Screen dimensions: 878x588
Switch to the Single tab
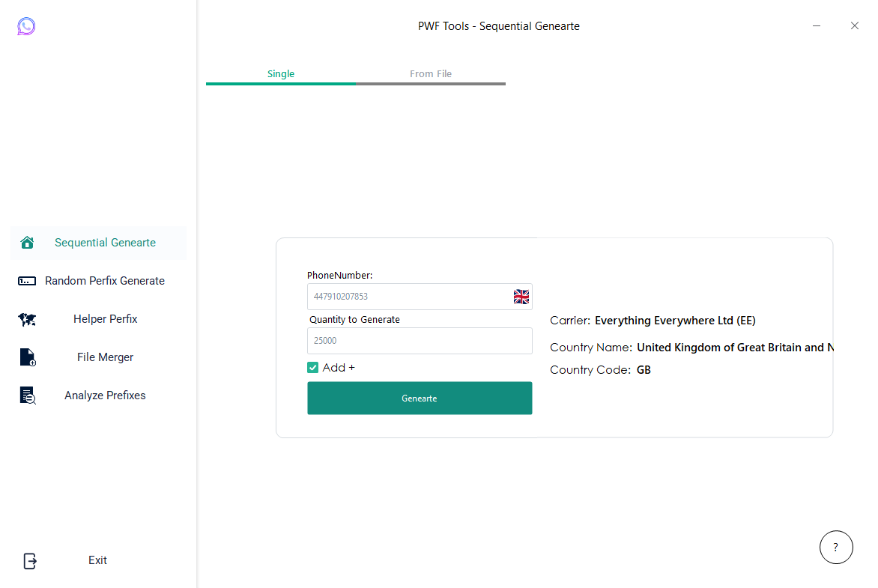point(280,74)
